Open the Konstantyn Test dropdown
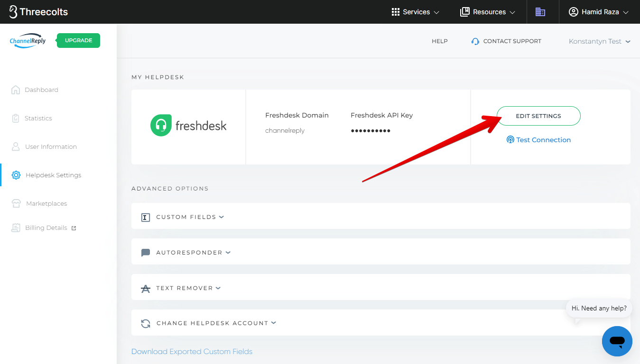Viewport: 640px width, 364px height. tap(600, 41)
